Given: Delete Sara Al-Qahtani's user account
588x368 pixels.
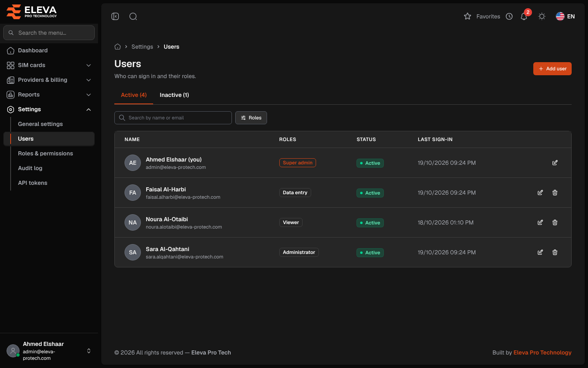Looking at the screenshot, I should pyautogui.click(x=555, y=252).
